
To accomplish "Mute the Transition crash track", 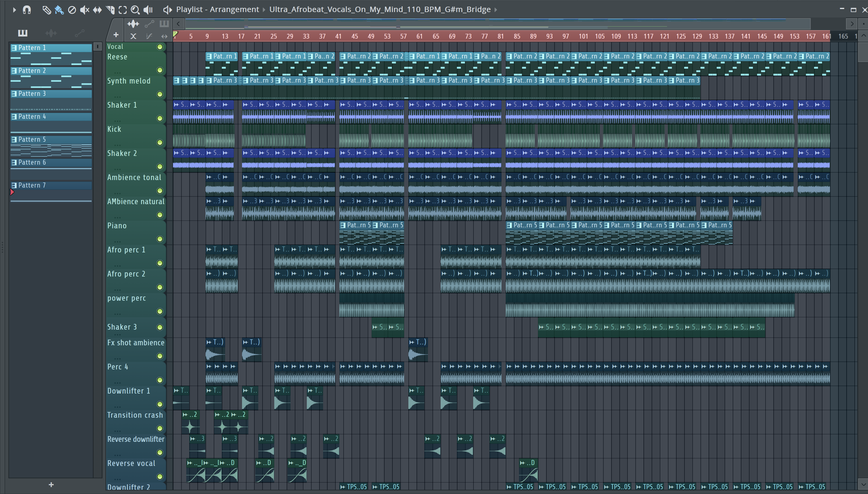I will 160,429.
